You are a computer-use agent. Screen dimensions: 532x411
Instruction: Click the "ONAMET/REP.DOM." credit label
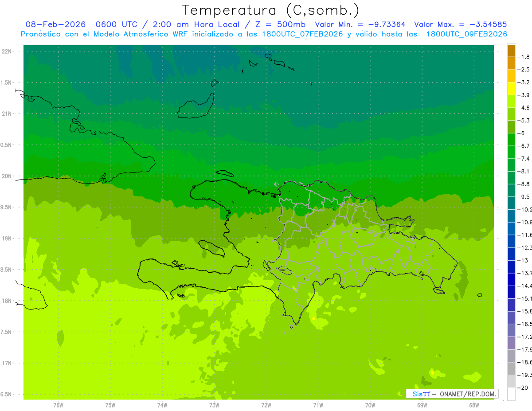[x=467, y=394]
